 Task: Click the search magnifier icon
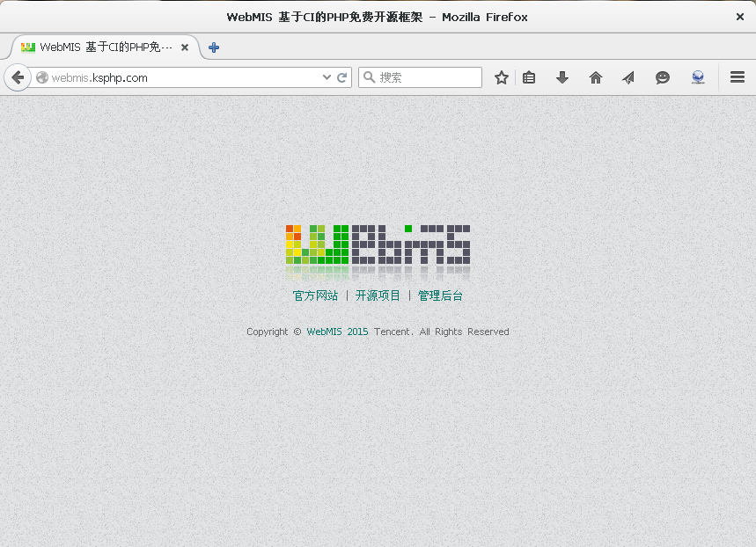coord(369,77)
